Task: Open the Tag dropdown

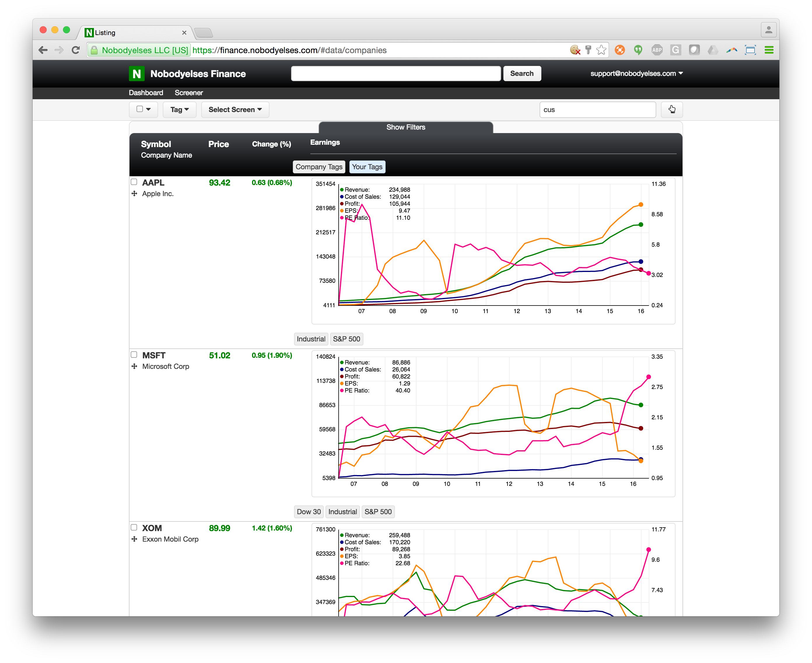Action: point(179,110)
